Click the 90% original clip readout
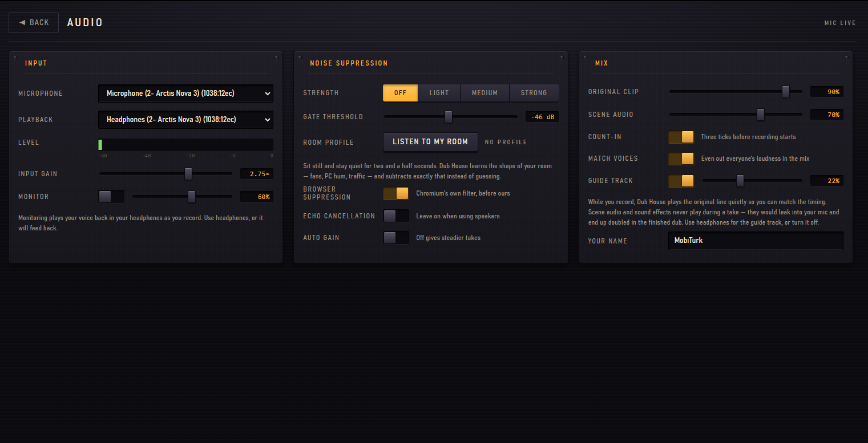The height and width of the screenshot is (443, 868). [x=827, y=92]
